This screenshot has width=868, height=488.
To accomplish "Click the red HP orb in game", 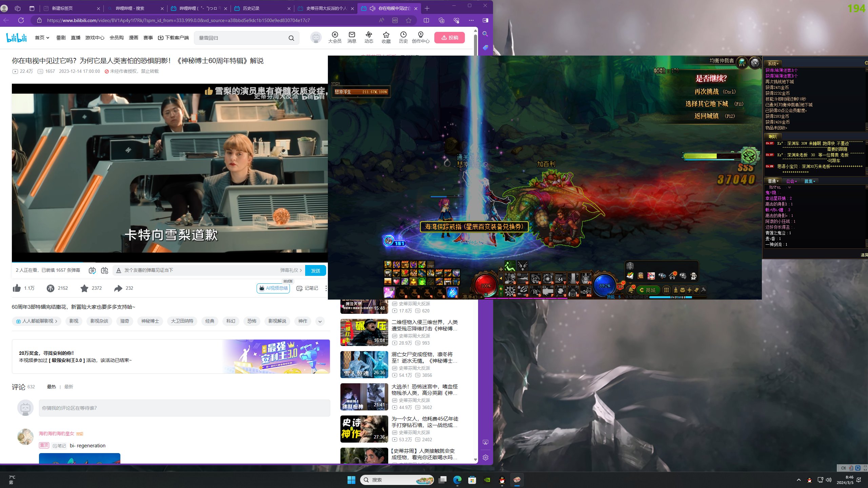I will pos(486,286).
